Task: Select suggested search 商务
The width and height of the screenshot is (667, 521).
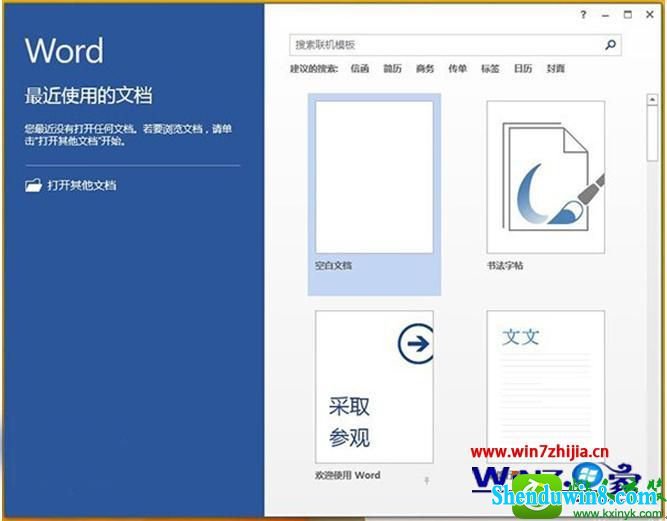Action: coord(425,68)
